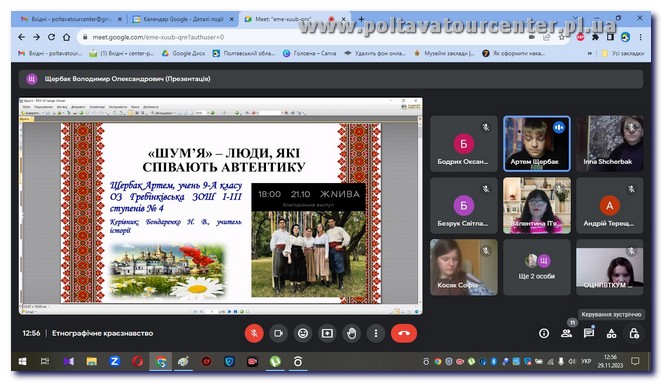Image resolution: width=663 pixels, height=383 pixels.
Task: Show the participants people panel
Action: [566, 334]
